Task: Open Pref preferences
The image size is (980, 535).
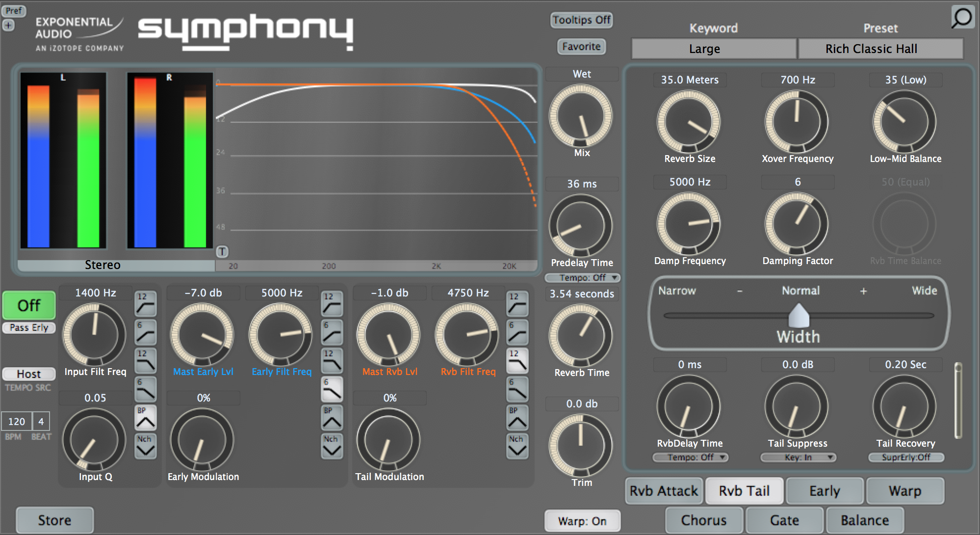Action: [x=14, y=11]
